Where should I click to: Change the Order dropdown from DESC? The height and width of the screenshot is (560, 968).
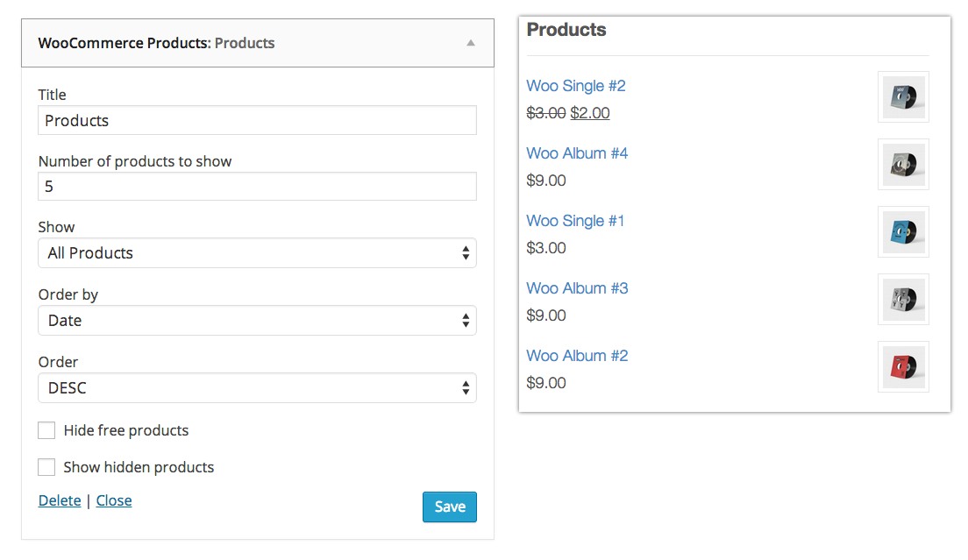pyautogui.click(x=257, y=388)
